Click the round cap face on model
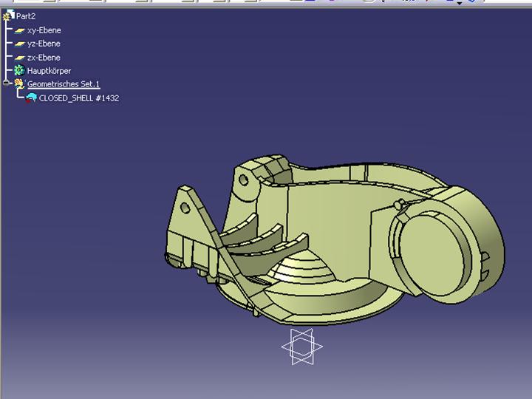Image resolution: width=532 pixels, height=399 pixels. point(432,253)
